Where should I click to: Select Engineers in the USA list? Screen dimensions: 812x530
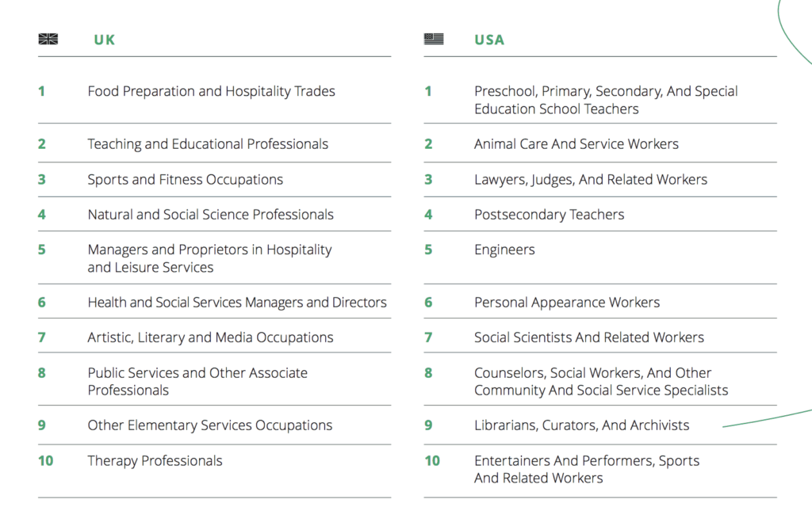tap(504, 250)
